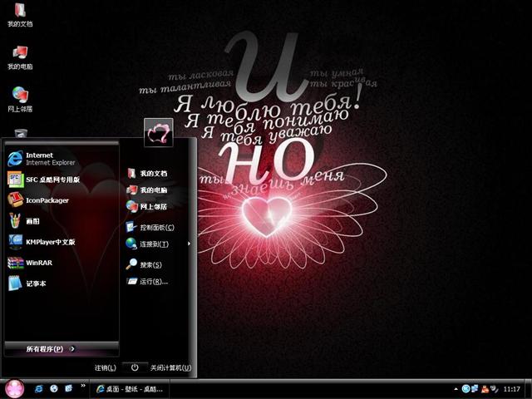The height and width of the screenshot is (399, 532).
Task: Open 我的电脑 in the Start menu's right pane
Action: click(x=157, y=190)
